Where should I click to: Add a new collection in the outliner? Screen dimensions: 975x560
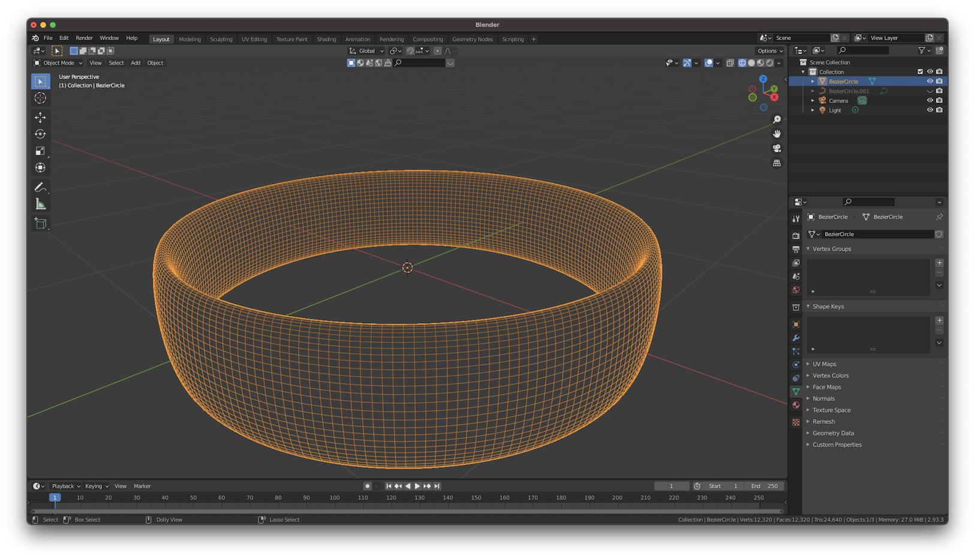pyautogui.click(x=939, y=50)
